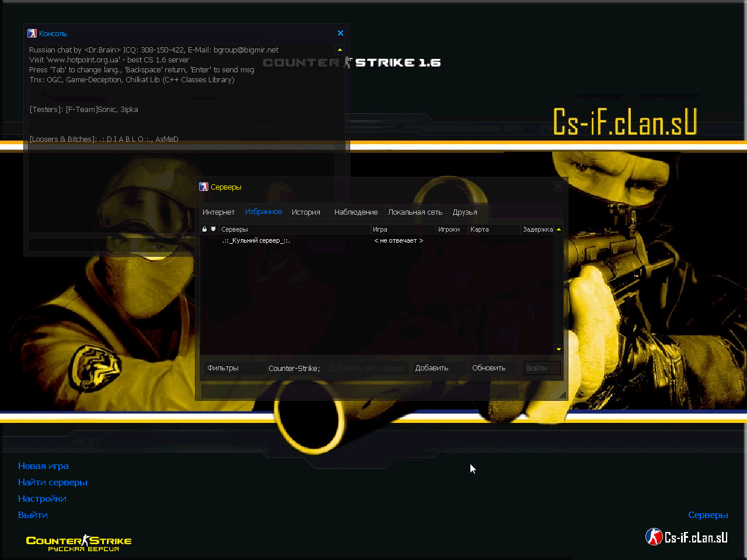Click the Консоль window title text
747x560 pixels.
[x=53, y=34]
